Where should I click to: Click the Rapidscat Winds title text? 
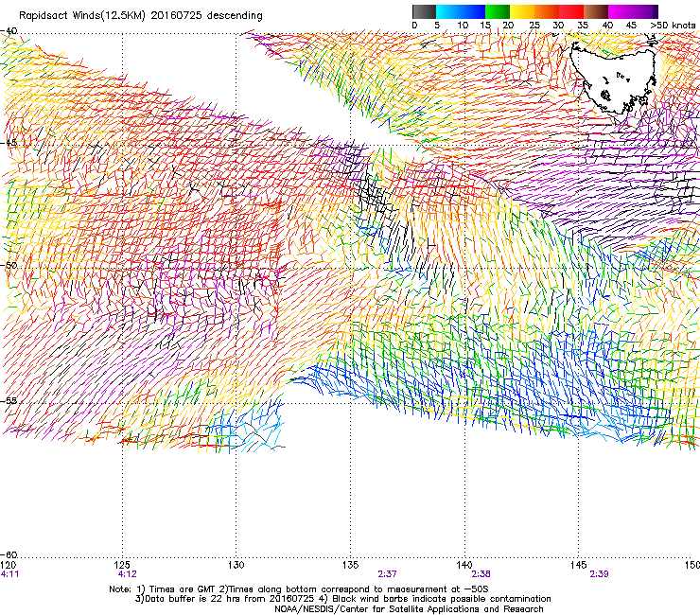(x=141, y=16)
